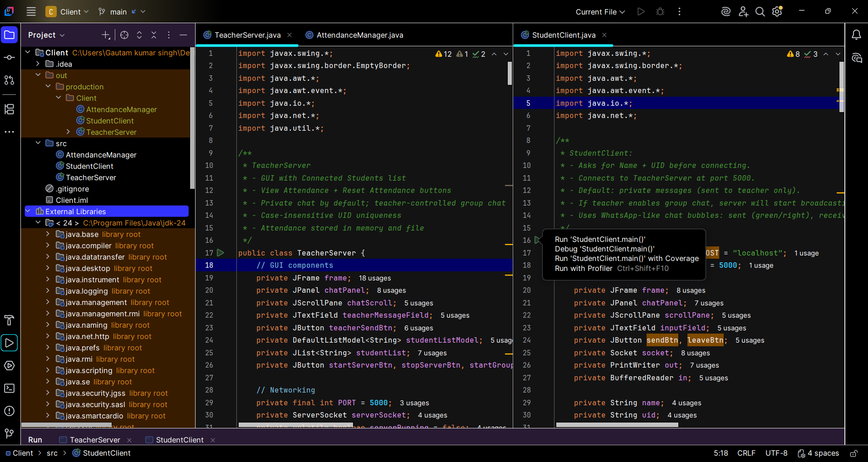Collapse the out folder
Screen dimensions: 868x462
click(x=38, y=75)
